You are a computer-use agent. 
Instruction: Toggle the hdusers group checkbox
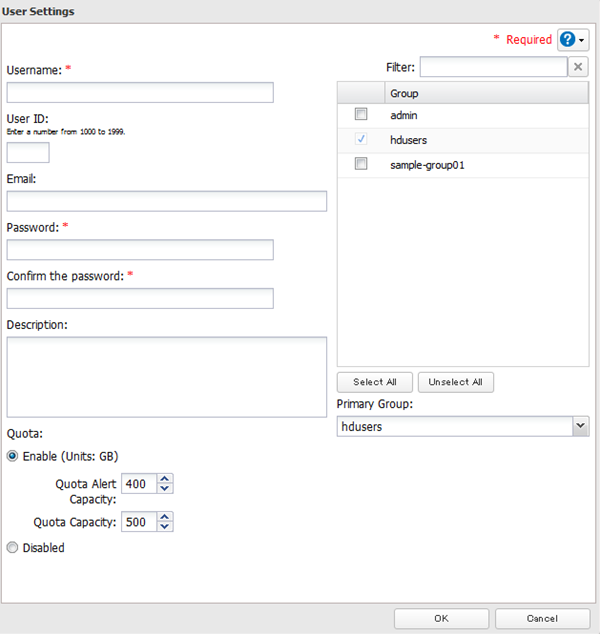[361, 140]
